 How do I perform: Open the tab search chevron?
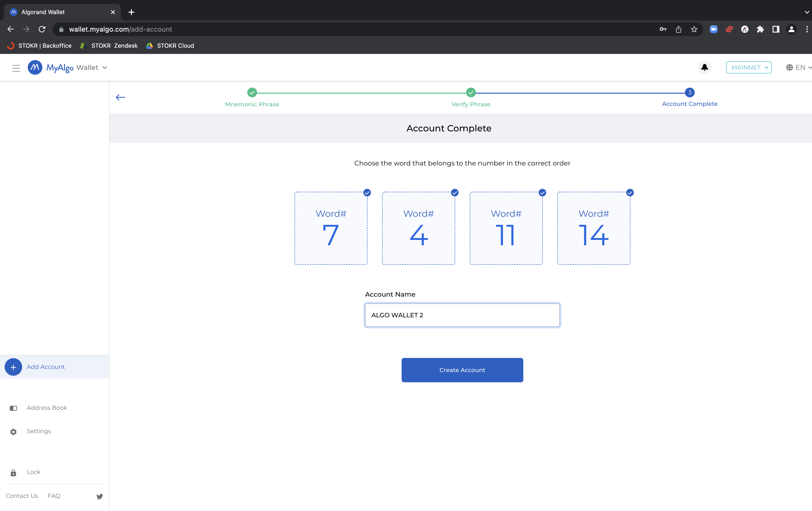(807, 12)
